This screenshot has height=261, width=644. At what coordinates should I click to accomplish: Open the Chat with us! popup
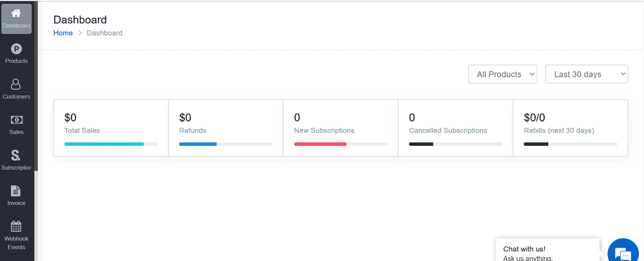[547, 250]
